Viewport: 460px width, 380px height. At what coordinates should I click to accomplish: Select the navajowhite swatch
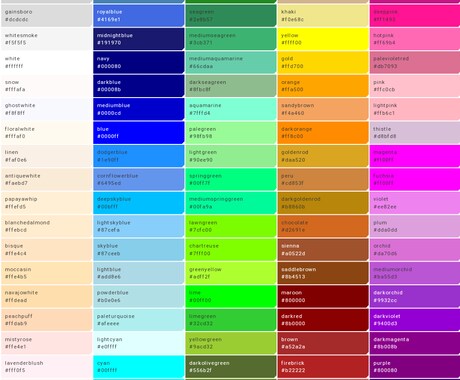point(46,297)
